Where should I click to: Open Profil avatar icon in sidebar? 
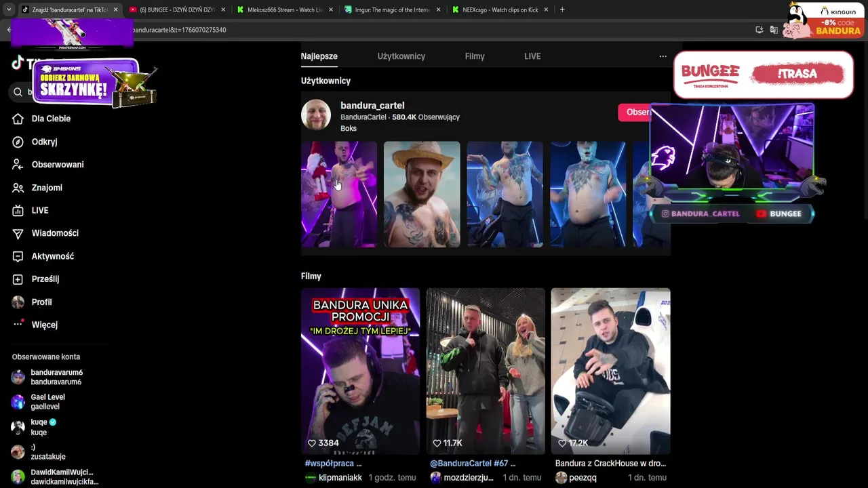point(18,302)
